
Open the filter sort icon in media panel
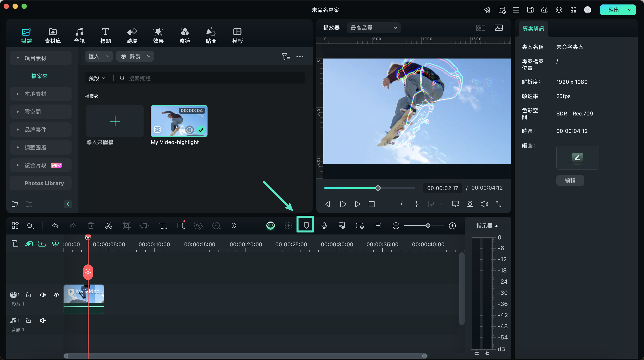[x=286, y=57]
